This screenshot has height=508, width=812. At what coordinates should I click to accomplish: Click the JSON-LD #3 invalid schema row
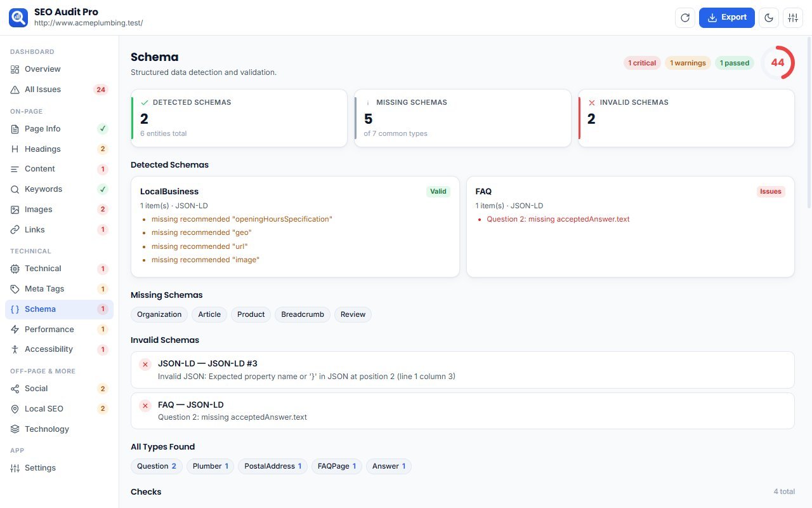(462, 370)
